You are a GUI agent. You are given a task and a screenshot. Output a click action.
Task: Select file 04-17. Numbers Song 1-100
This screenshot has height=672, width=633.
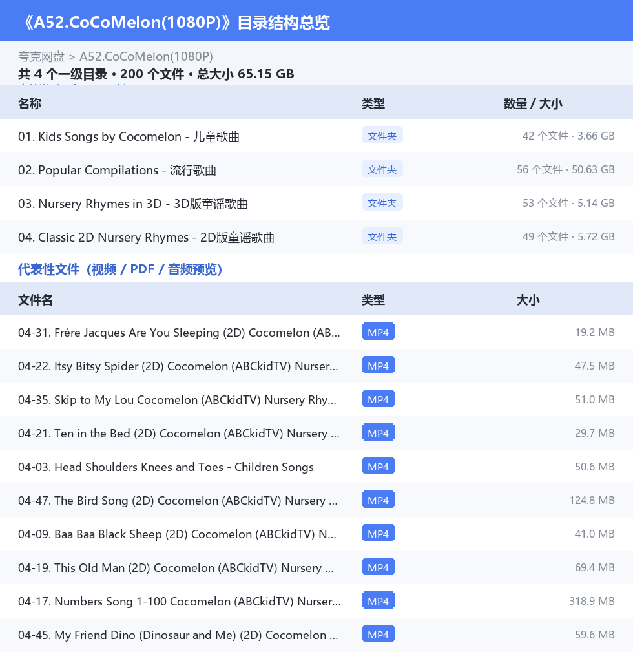click(180, 602)
